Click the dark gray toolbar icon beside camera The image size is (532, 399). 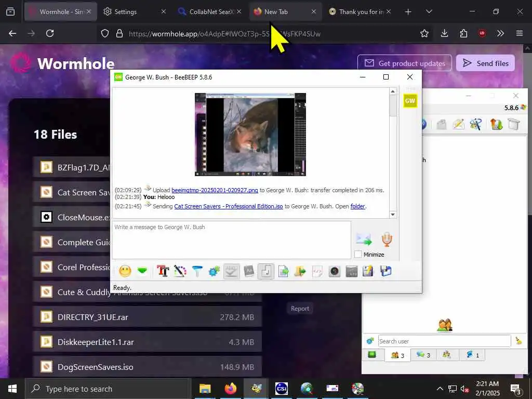tap(352, 271)
